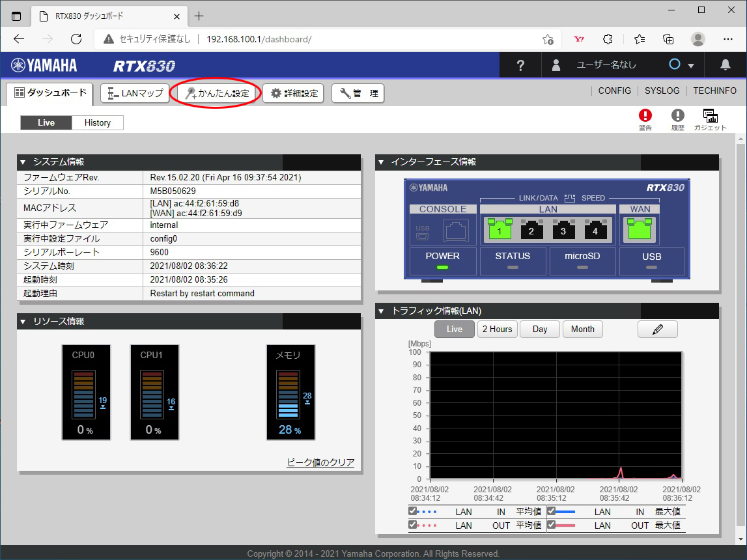Viewport: 747px width, 560px height.
Task: Click the メモリ usage gauge
Action: pyautogui.click(x=290, y=392)
